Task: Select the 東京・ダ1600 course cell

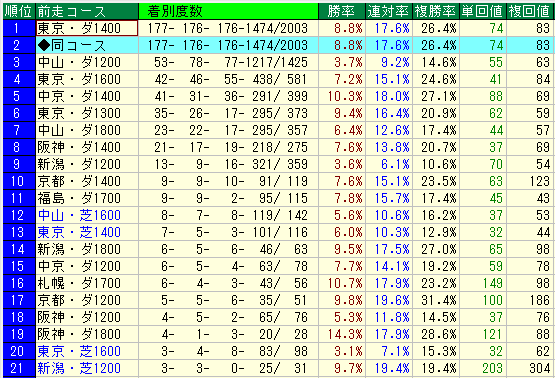Action: point(87,79)
